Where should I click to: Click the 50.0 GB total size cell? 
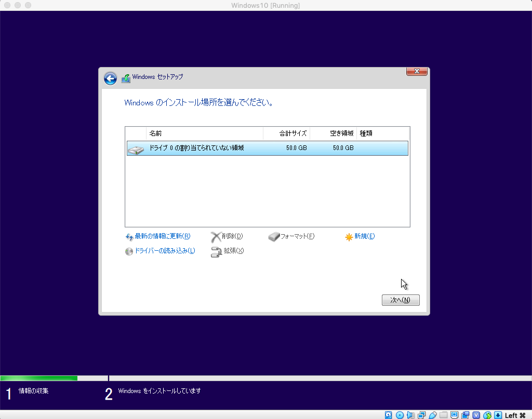[x=296, y=148]
